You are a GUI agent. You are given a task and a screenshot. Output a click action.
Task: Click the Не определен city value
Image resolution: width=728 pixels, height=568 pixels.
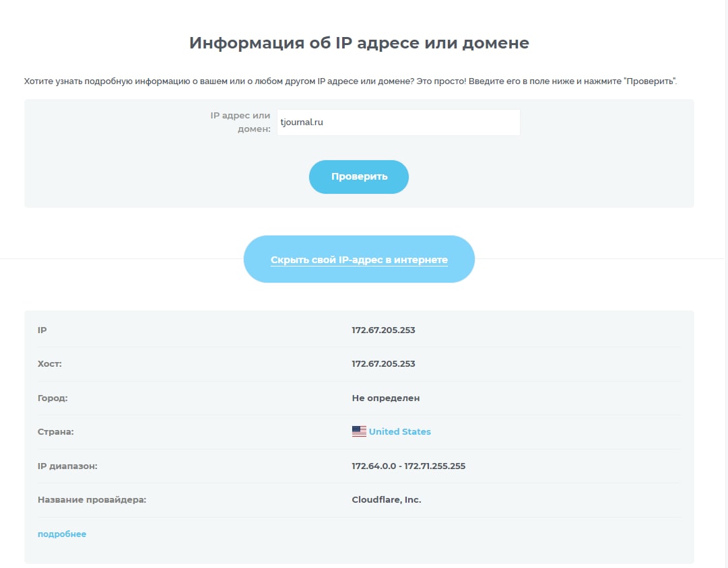click(386, 398)
